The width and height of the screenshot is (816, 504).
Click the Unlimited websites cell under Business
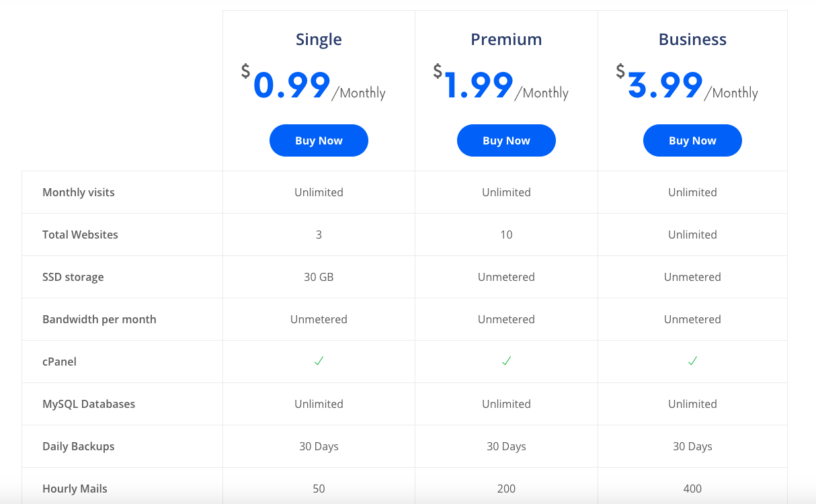(692, 234)
